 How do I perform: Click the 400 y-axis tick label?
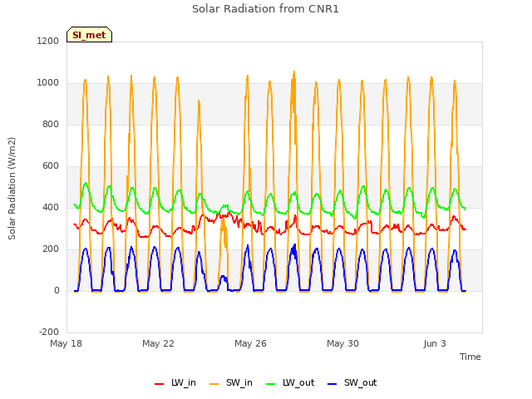click(51, 207)
